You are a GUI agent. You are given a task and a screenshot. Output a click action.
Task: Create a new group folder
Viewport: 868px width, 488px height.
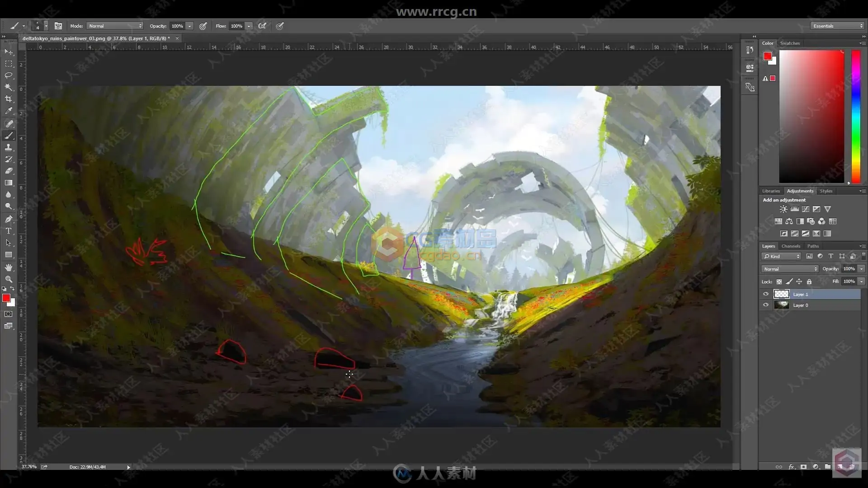coord(827,467)
